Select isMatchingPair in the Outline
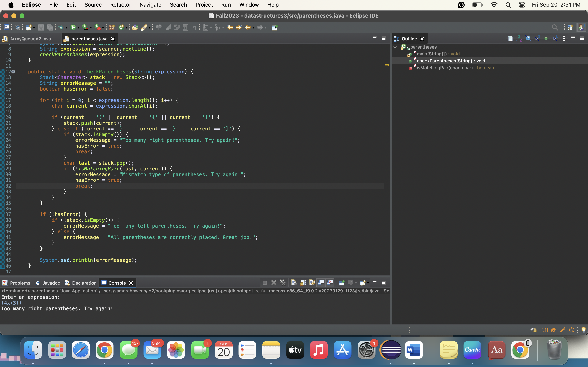Image resolution: width=588 pixels, height=367 pixels. click(444, 68)
